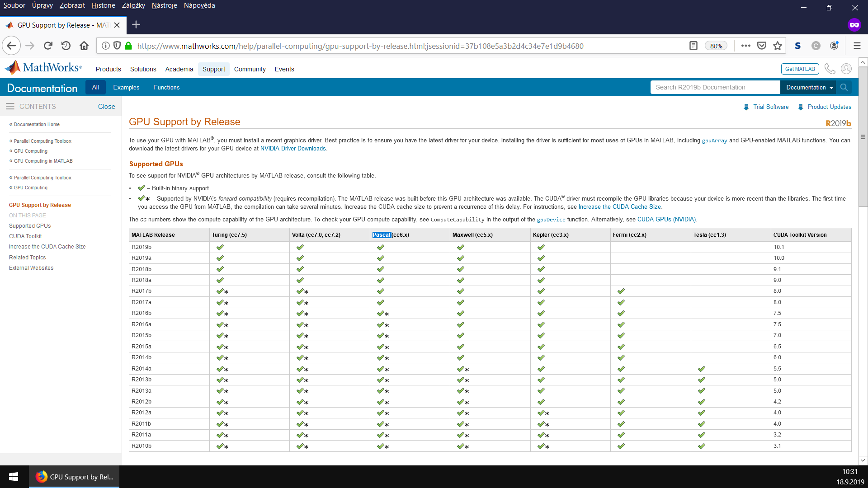This screenshot has width=868, height=488.
Task: Click the Save to Pocket icon
Action: click(762, 46)
